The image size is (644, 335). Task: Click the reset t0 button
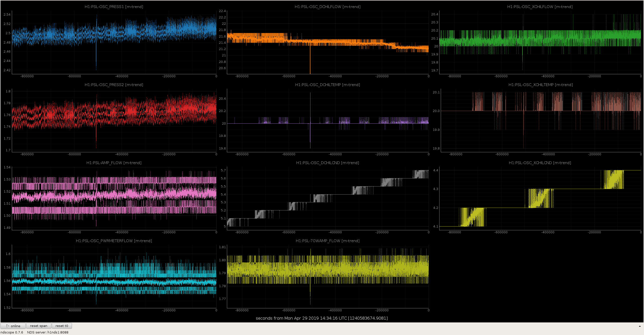pos(62,326)
